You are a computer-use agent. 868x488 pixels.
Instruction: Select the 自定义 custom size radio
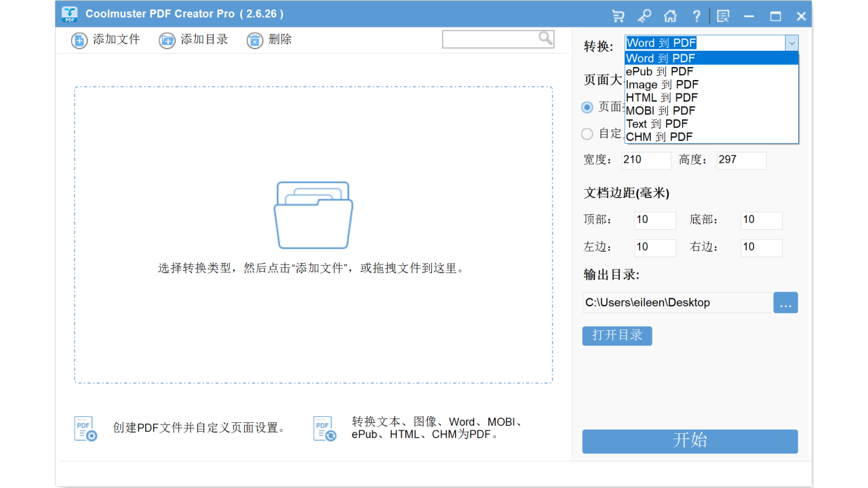click(586, 134)
